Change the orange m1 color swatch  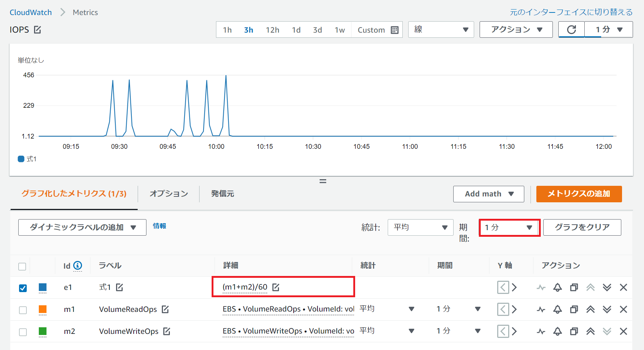(x=42, y=310)
